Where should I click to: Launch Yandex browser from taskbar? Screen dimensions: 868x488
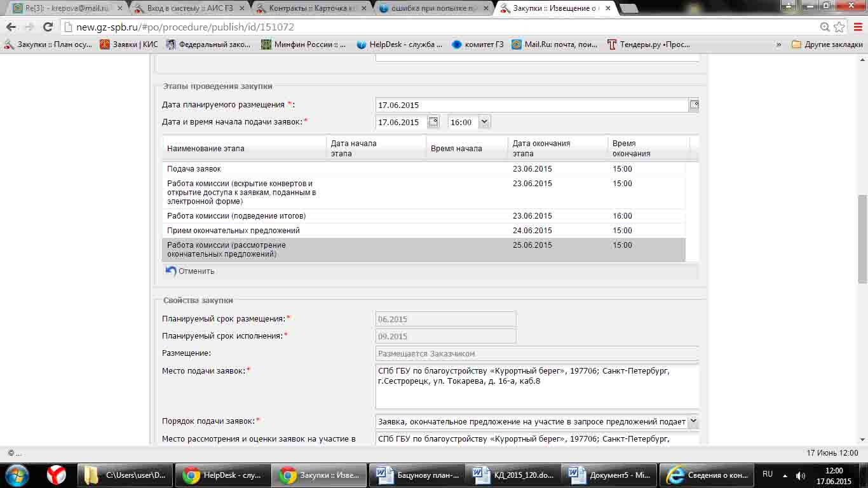(56, 475)
